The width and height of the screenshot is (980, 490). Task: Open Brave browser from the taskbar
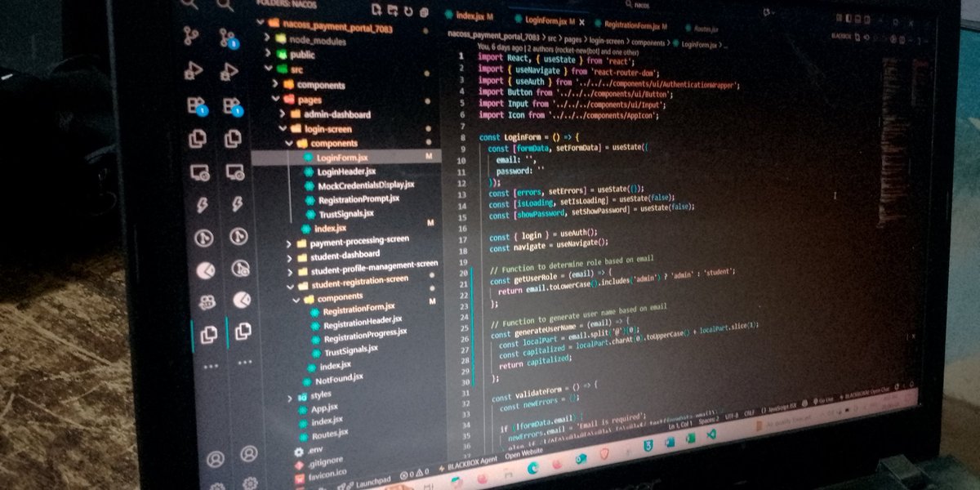click(x=605, y=454)
